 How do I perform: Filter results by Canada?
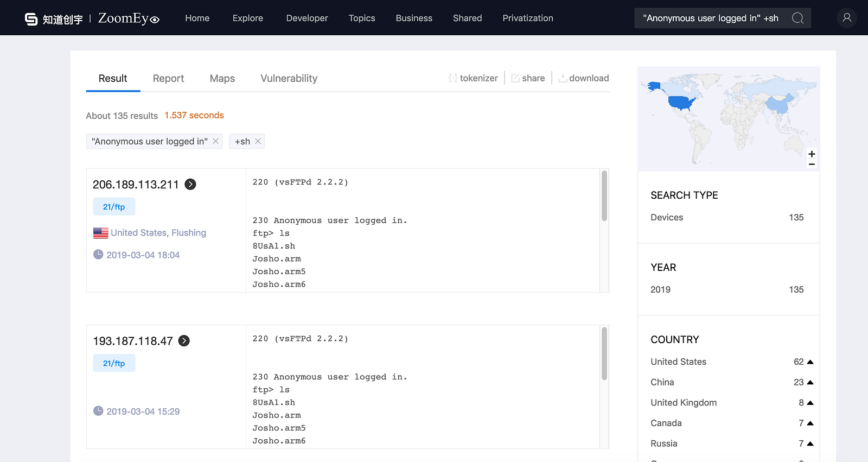666,423
